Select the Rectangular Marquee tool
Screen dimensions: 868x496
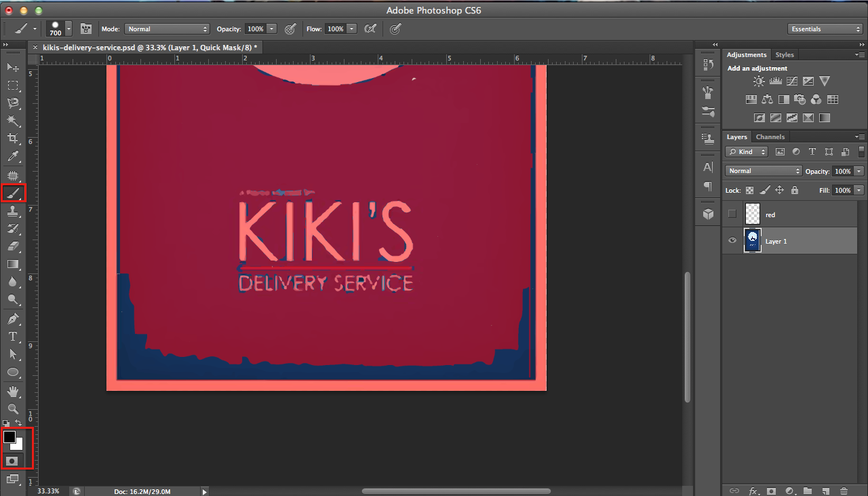point(13,85)
